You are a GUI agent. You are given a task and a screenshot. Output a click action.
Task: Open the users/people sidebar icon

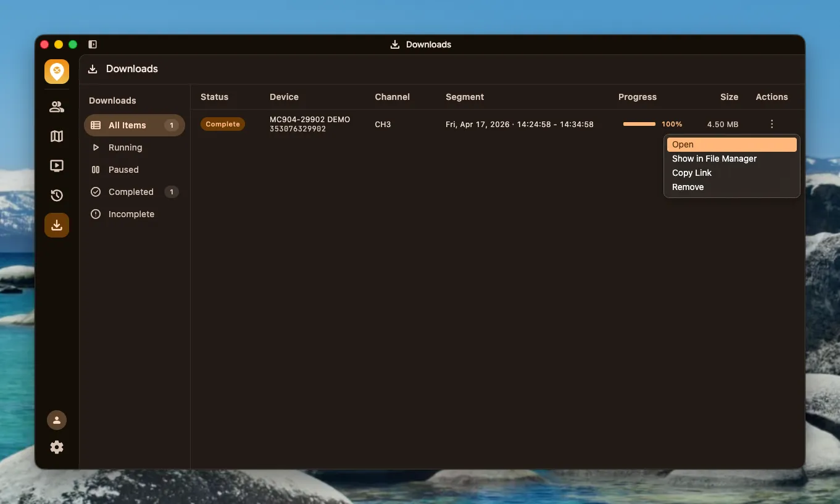click(x=57, y=107)
